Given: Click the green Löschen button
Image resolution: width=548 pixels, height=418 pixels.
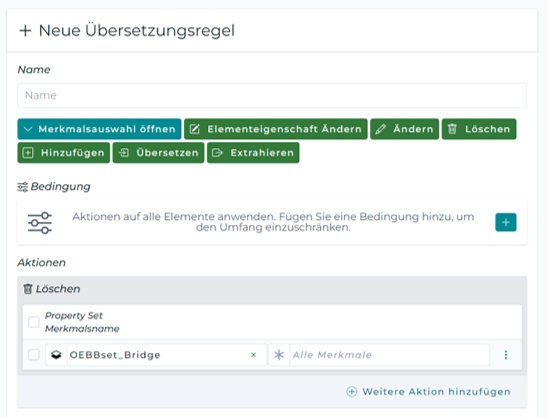Looking at the screenshot, I should 479,129.
